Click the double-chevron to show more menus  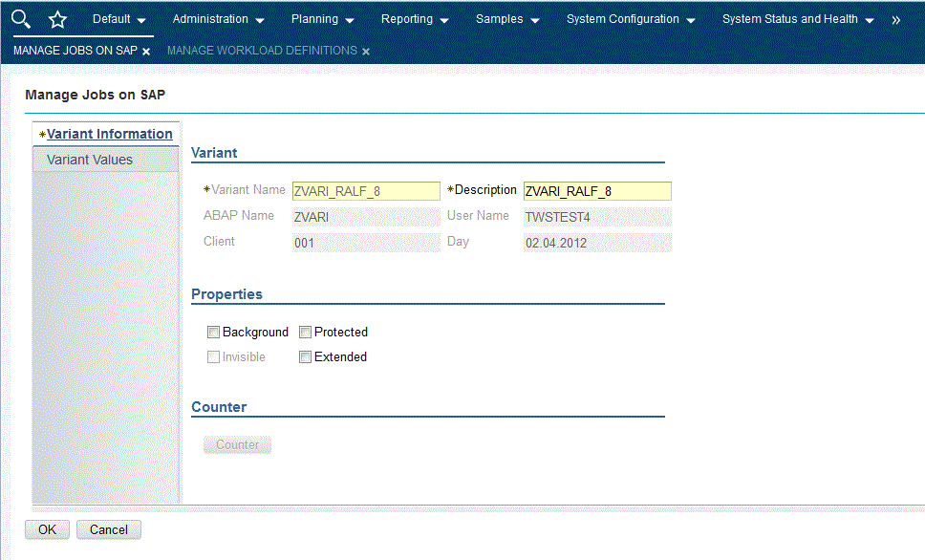[x=895, y=18]
